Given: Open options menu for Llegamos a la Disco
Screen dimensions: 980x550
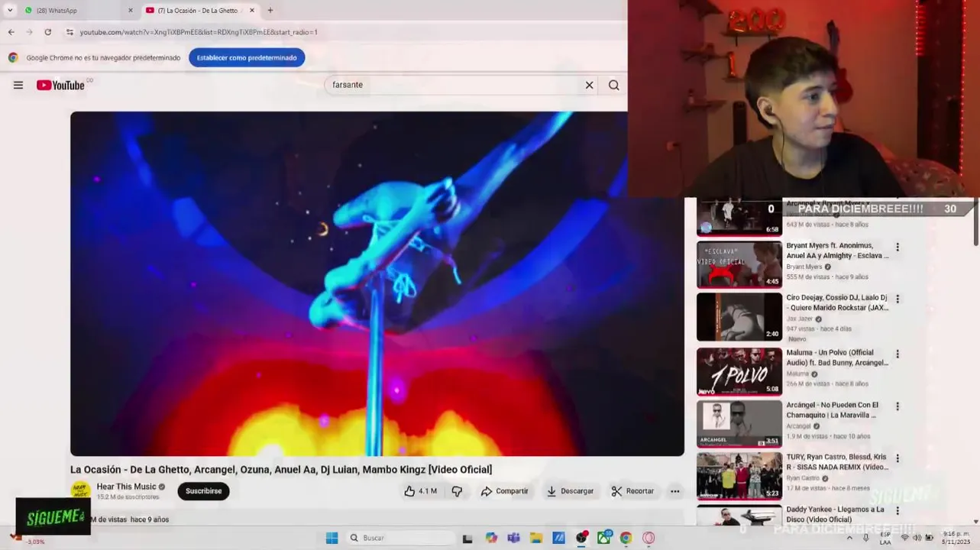Looking at the screenshot, I should tap(898, 511).
